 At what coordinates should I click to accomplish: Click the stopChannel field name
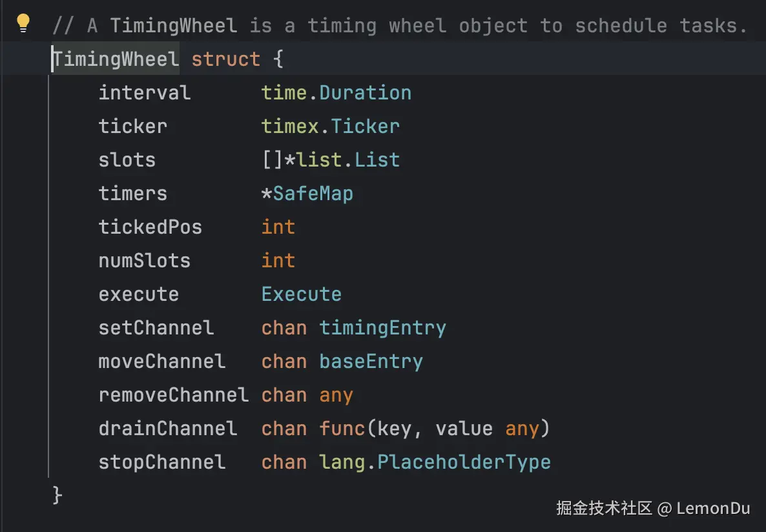161,462
